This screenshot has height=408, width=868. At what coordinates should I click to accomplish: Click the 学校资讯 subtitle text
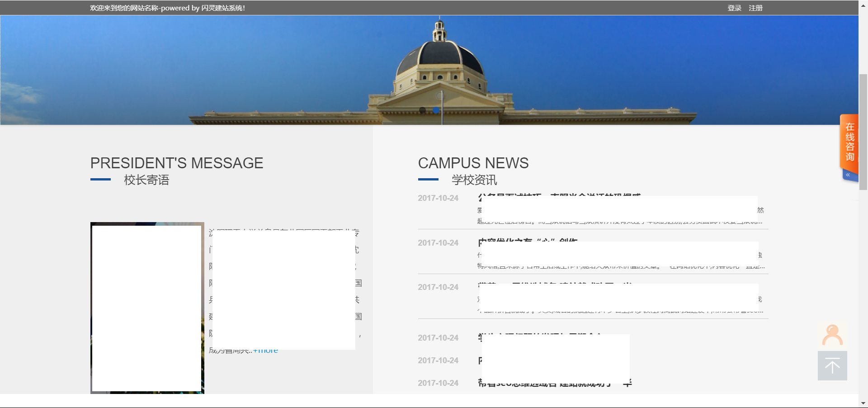tap(474, 180)
